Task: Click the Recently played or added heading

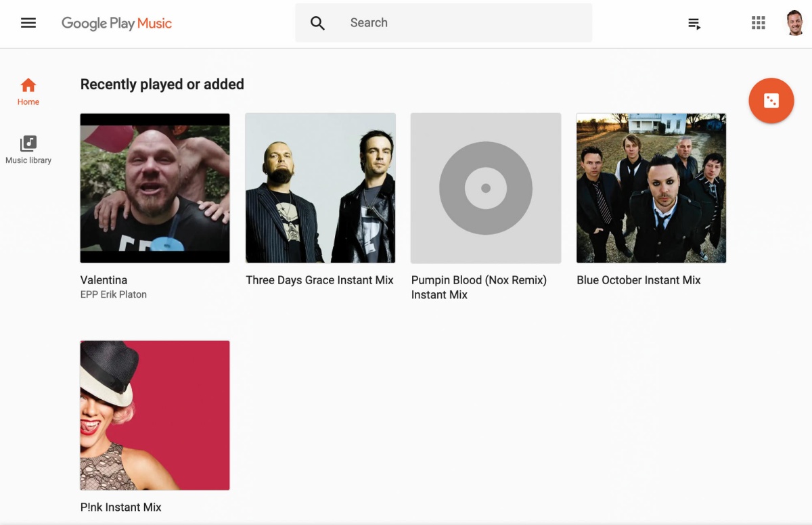Action: (x=162, y=85)
